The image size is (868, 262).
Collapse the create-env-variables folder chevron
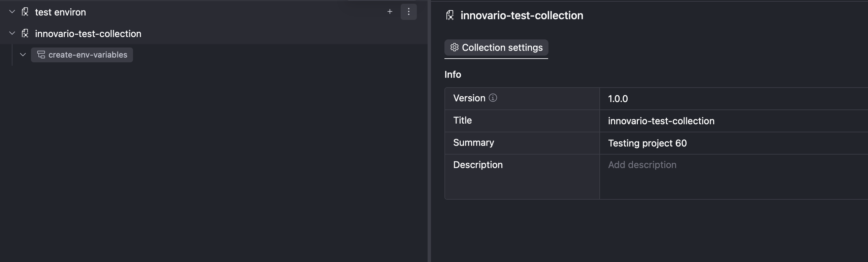click(23, 55)
